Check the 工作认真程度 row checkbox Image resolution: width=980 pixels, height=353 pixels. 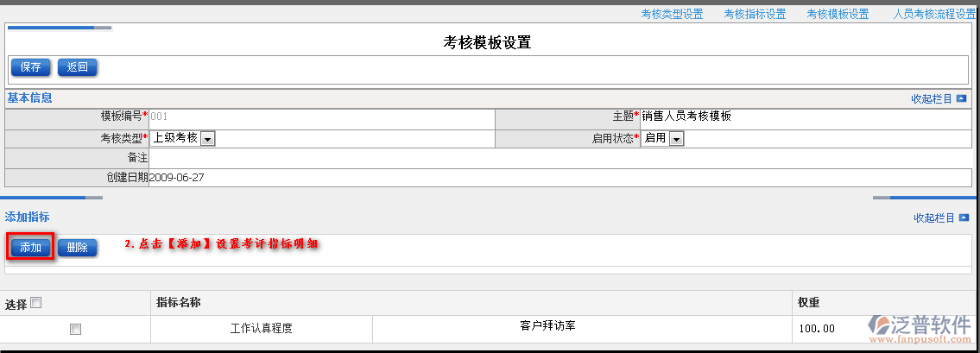pos(76,329)
